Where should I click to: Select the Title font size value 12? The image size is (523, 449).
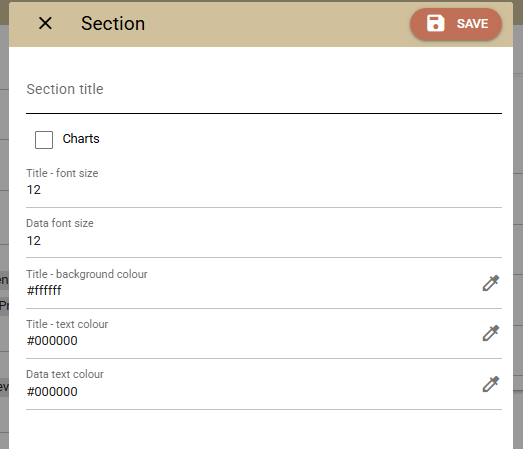pyautogui.click(x=34, y=190)
